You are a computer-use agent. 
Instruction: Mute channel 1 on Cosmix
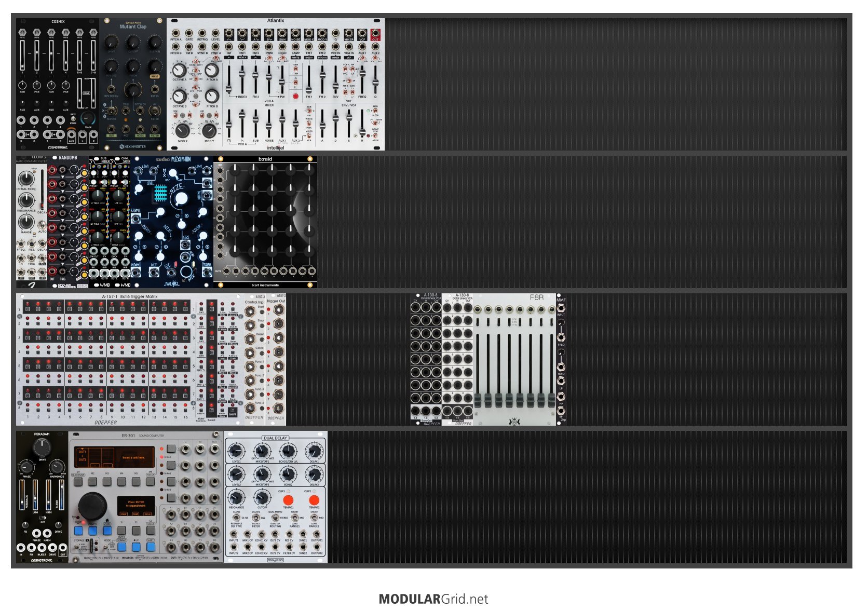click(x=22, y=33)
